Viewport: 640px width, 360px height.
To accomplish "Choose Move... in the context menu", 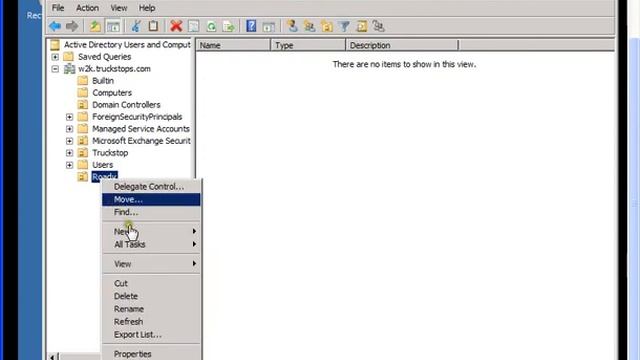I will pos(151,200).
